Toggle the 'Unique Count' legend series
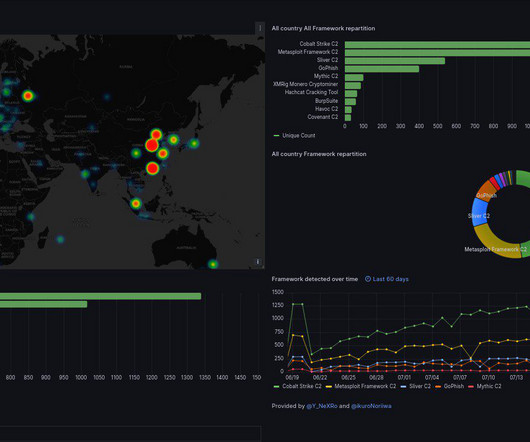The width and height of the screenshot is (530, 442). (298, 136)
